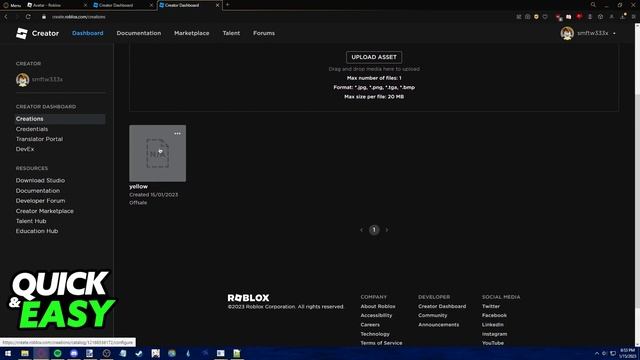640x360 pixels.
Task: Select Credentials in the sidebar
Action: coord(32,129)
